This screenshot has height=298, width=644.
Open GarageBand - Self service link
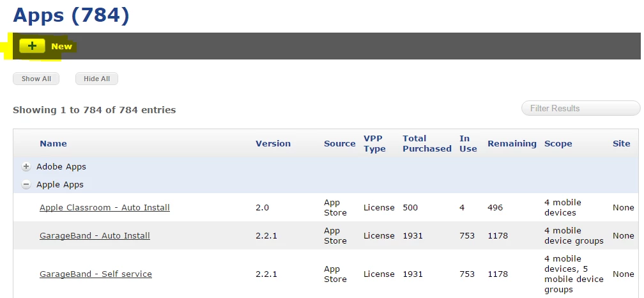pyautogui.click(x=96, y=274)
